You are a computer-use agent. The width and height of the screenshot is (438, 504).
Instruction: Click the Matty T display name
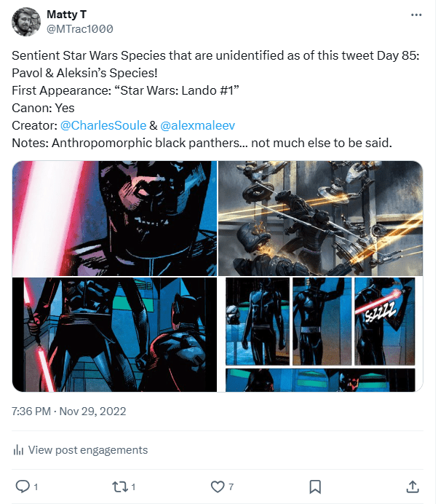65,15
